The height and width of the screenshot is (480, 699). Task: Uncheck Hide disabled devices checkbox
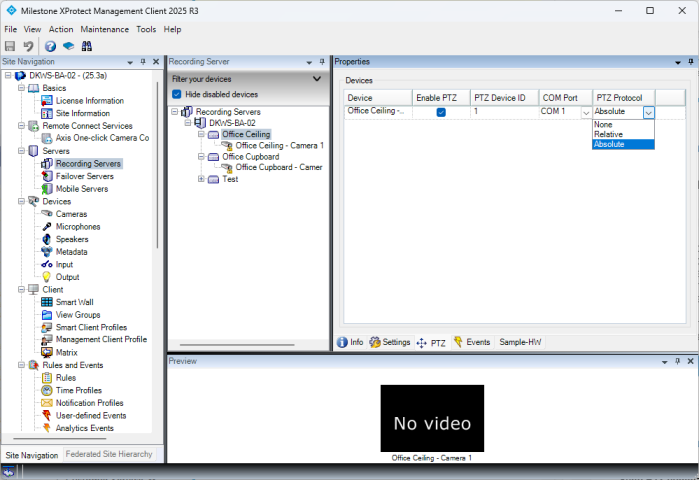coord(177,94)
